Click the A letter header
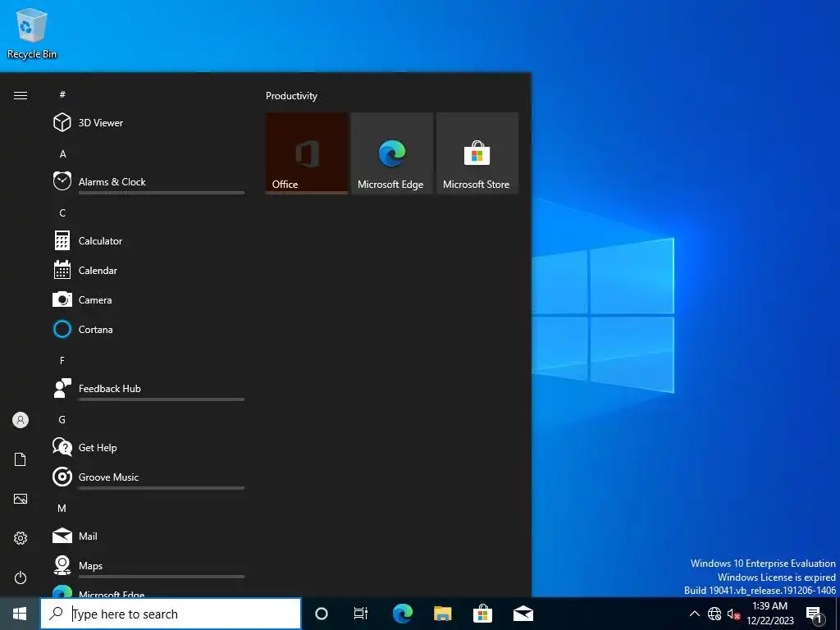This screenshot has height=630, width=840. coord(62,154)
